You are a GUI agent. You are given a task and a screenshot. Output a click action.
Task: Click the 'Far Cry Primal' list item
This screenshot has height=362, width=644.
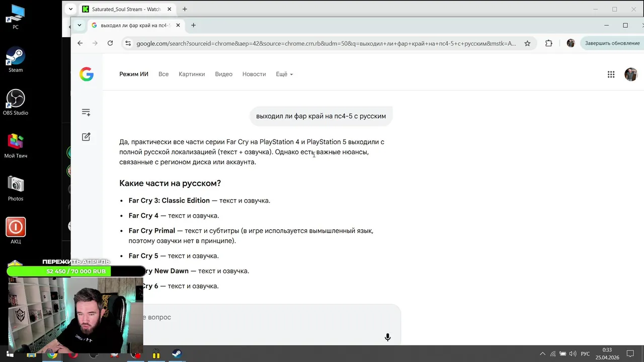251,236
